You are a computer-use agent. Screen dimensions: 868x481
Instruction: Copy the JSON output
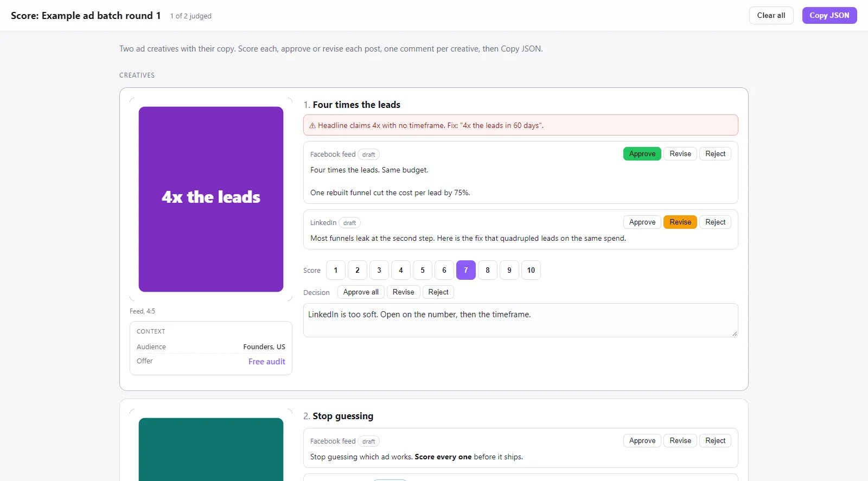(x=829, y=15)
